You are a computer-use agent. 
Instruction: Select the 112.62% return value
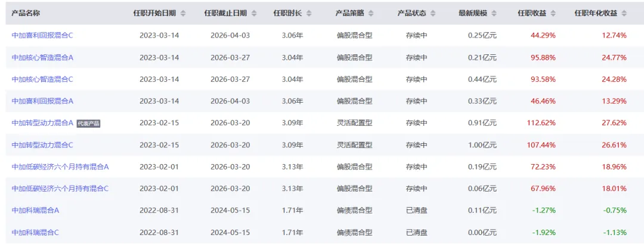coord(543,123)
